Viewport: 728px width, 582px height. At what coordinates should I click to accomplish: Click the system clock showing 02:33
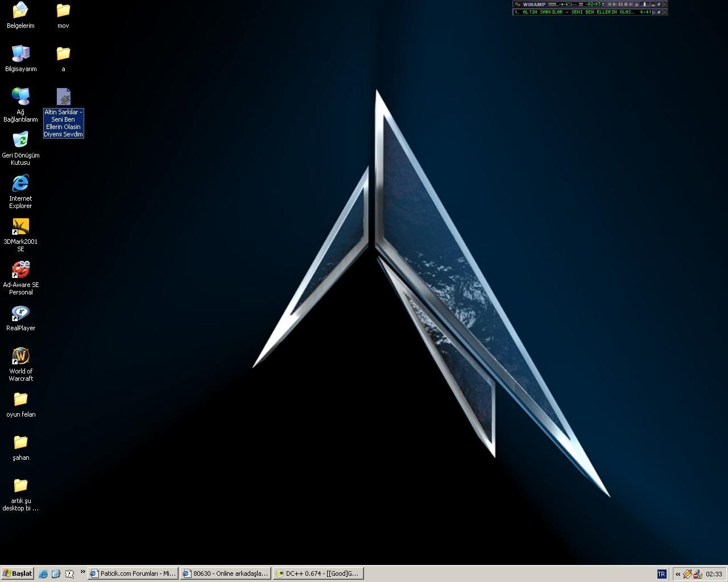714,574
